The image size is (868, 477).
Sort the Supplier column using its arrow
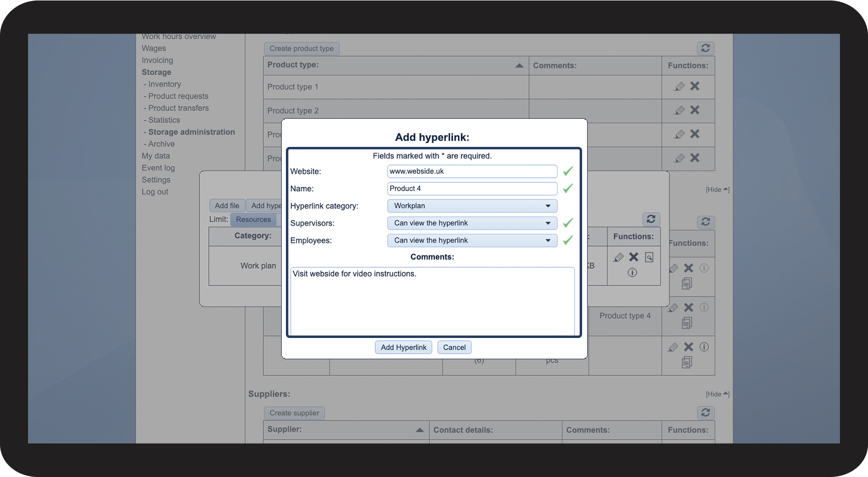pyautogui.click(x=420, y=430)
